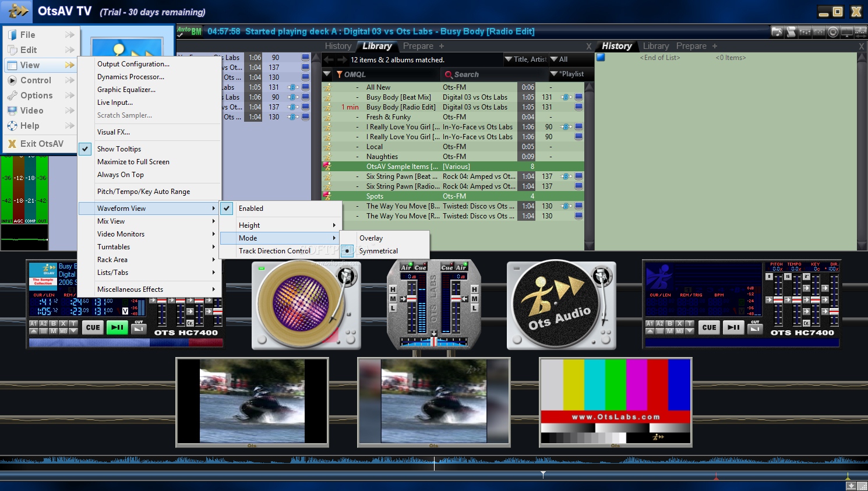Open the Title, Artist sort dropdown

tap(525, 59)
